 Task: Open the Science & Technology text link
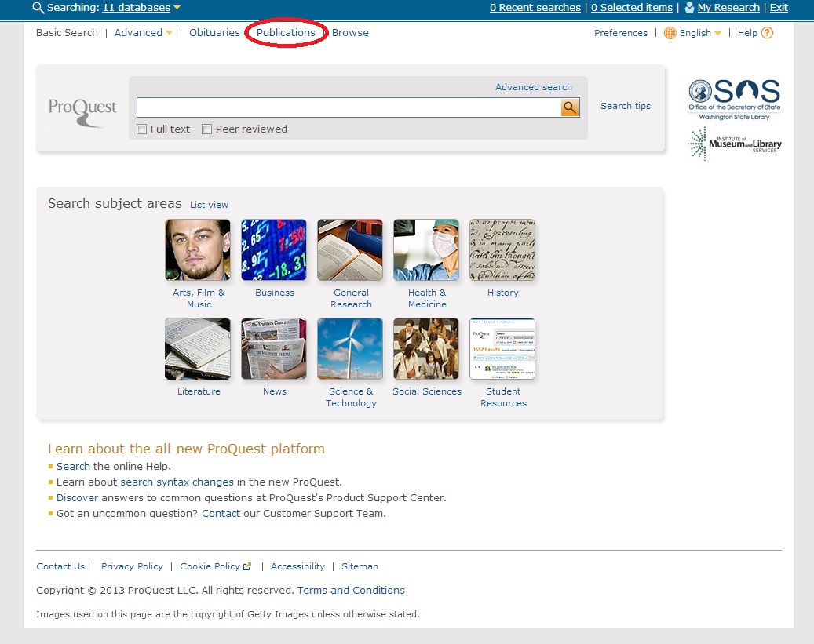352,398
